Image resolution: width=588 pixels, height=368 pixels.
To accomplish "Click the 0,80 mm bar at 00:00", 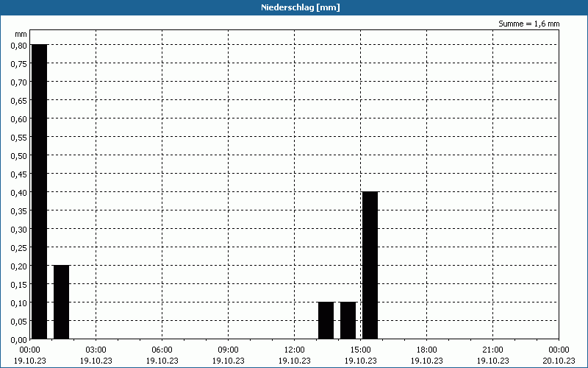I will pos(40,191).
